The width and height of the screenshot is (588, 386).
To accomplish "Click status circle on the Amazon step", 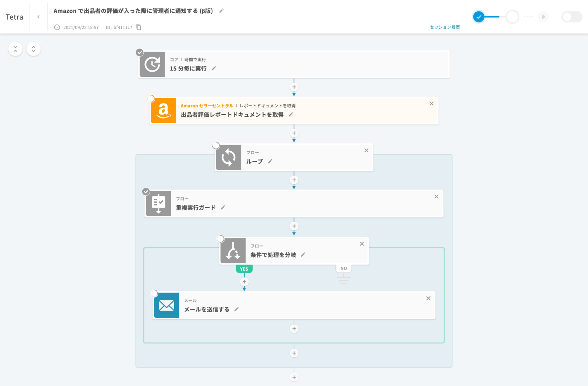I will (151, 98).
